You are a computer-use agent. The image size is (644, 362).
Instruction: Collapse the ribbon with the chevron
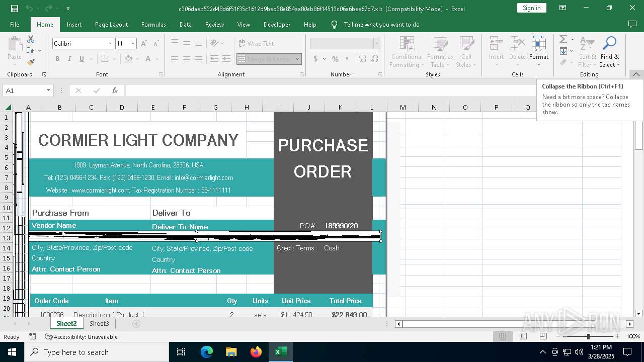[636, 74]
